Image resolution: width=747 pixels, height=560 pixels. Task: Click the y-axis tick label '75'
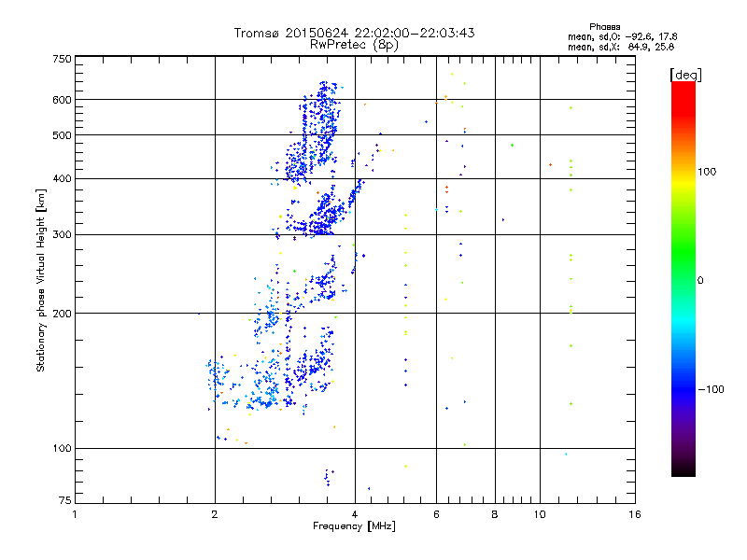click(x=65, y=500)
